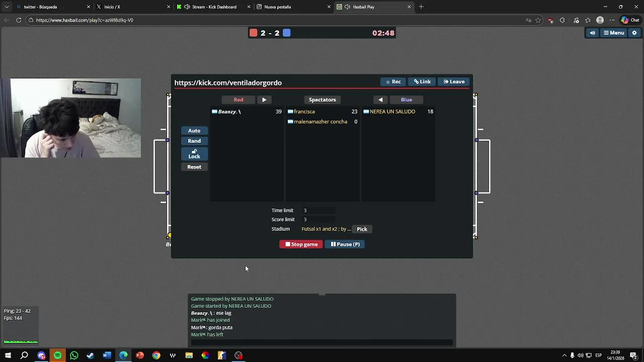Click the red team score square

pyautogui.click(x=254, y=33)
